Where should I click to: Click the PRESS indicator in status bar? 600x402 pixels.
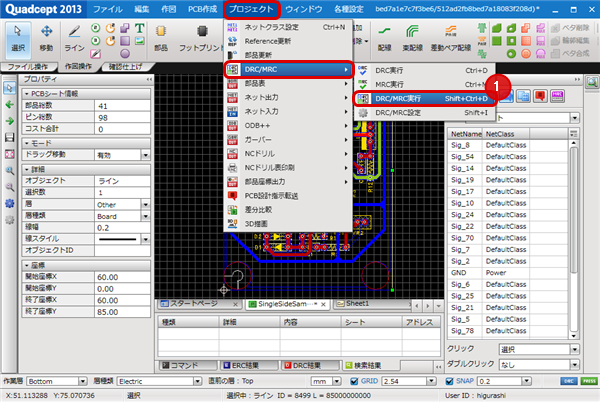[x=589, y=381]
